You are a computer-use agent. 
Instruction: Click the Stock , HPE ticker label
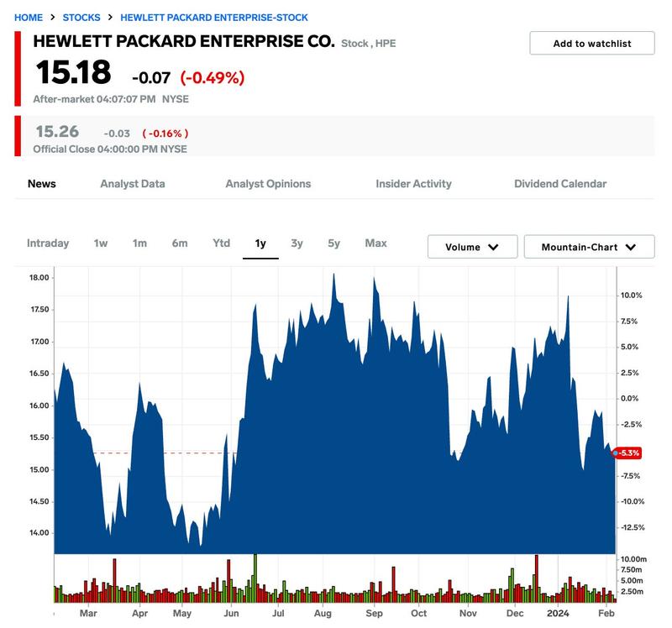point(369,44)
